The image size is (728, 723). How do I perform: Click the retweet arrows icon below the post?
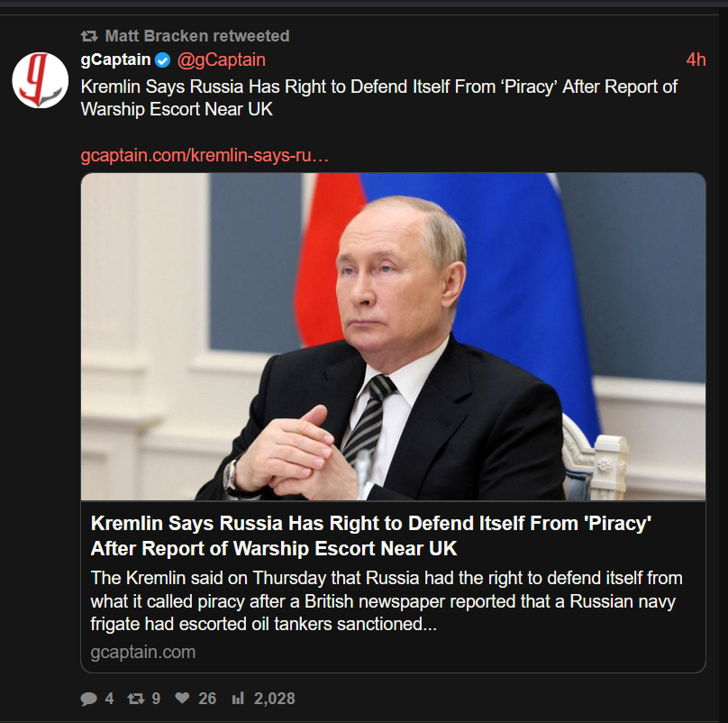(x=136, y=699)
